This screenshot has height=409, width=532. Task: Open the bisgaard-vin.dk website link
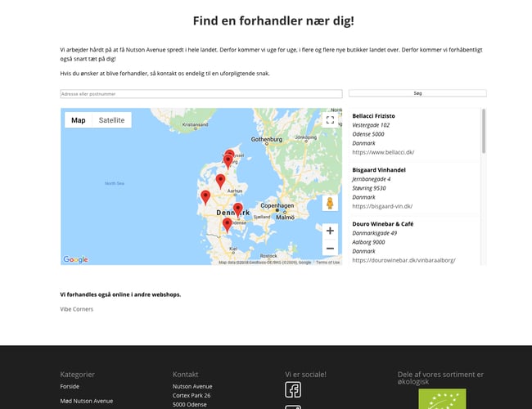[x=382, y=206]
